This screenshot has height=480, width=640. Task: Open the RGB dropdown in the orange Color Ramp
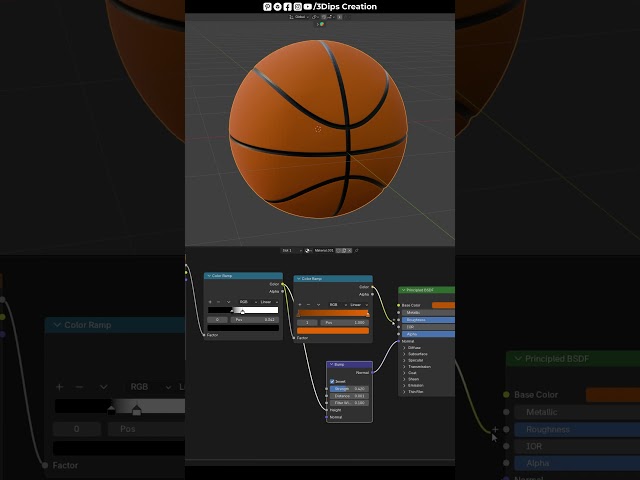[x=336, y=305]
